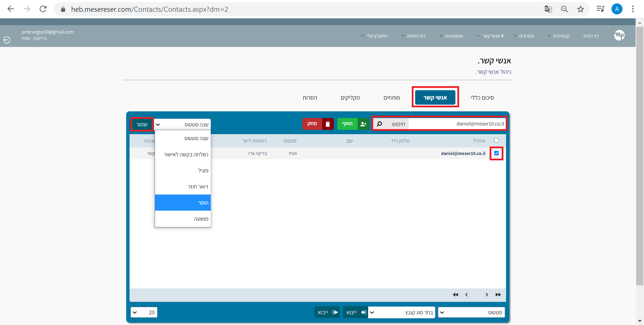Click the red trash delete icon
Image resolution: width=644 pixels, height=325 pixels.
328,124
